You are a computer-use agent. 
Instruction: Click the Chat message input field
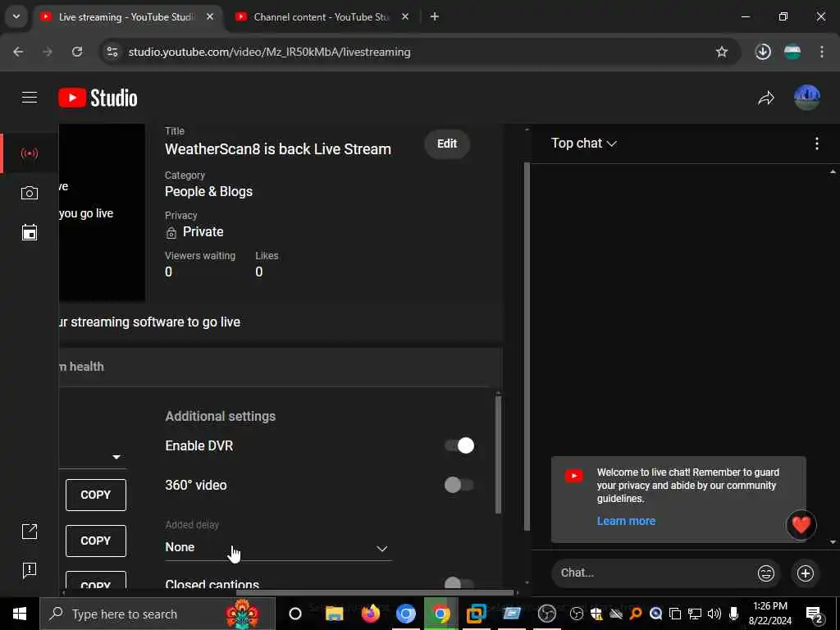tap(652, 573)
